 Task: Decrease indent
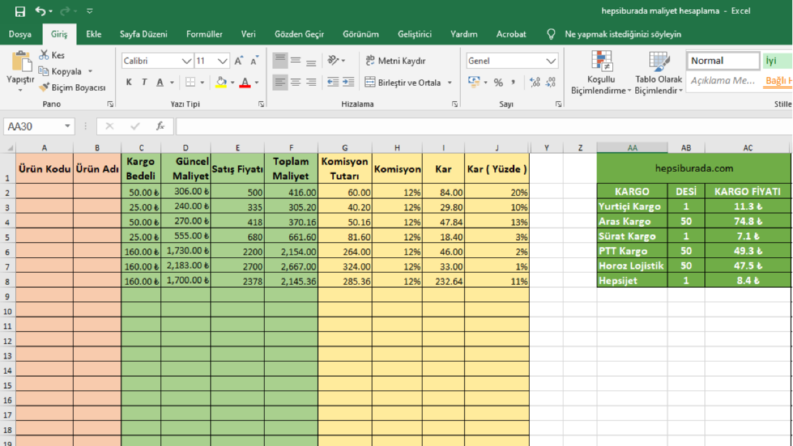332,82
